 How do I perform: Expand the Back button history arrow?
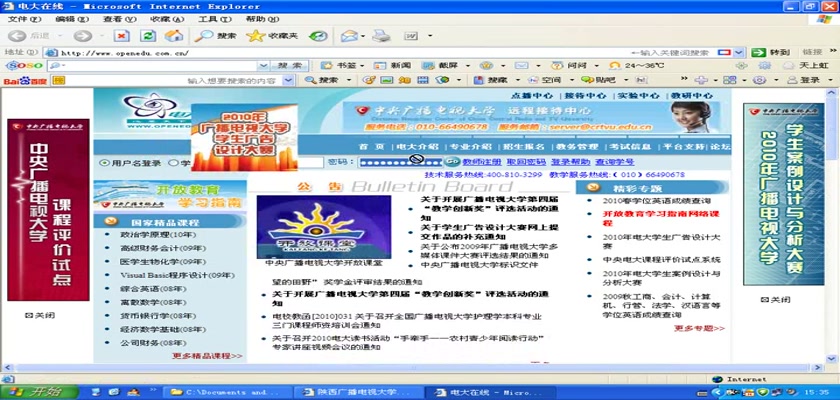click(60, 36)
